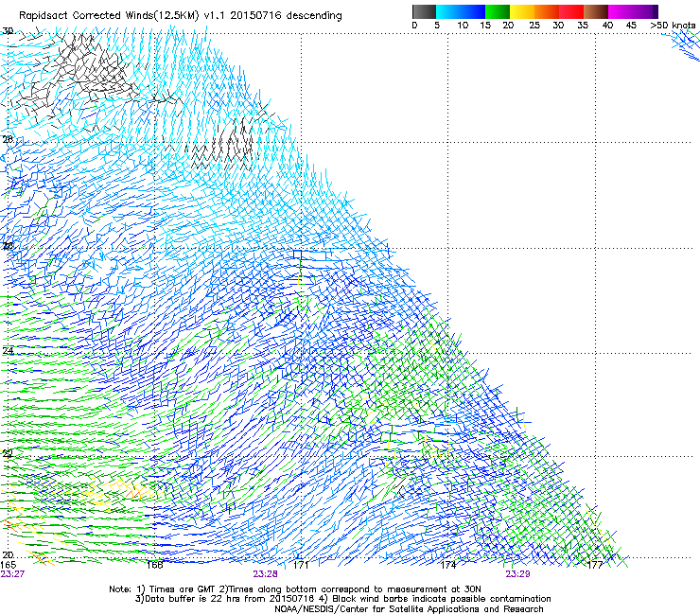Click the NOAA/NESDIS credit line

click(409, 609)
